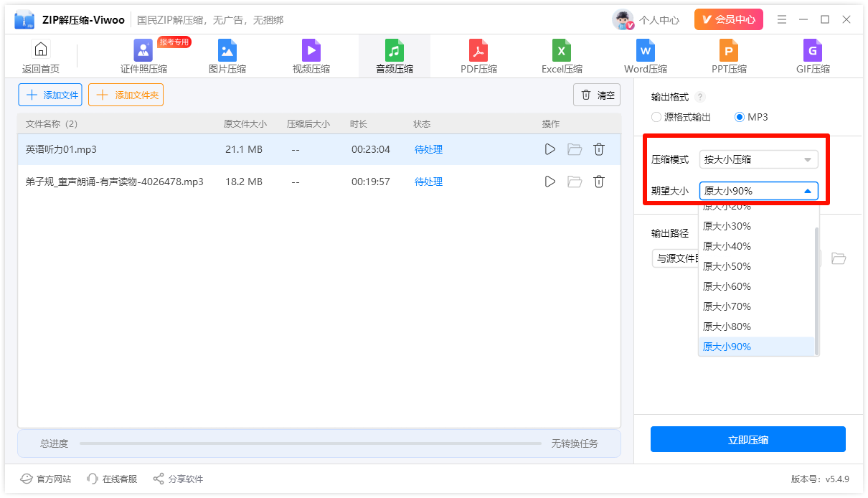Click 原文件大小 column header
Screen dimensions: 868x498
(x=245, y=124)
